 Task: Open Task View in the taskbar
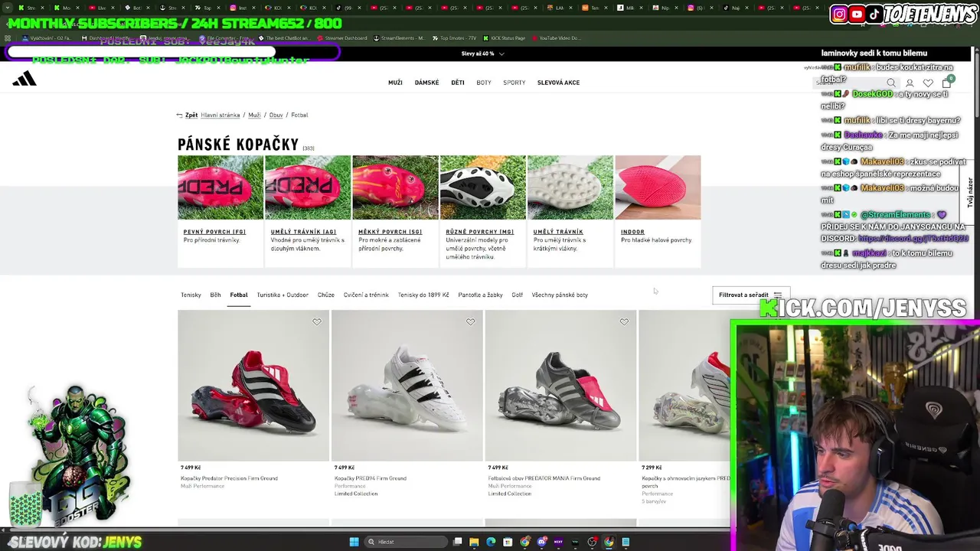(457, 542)
